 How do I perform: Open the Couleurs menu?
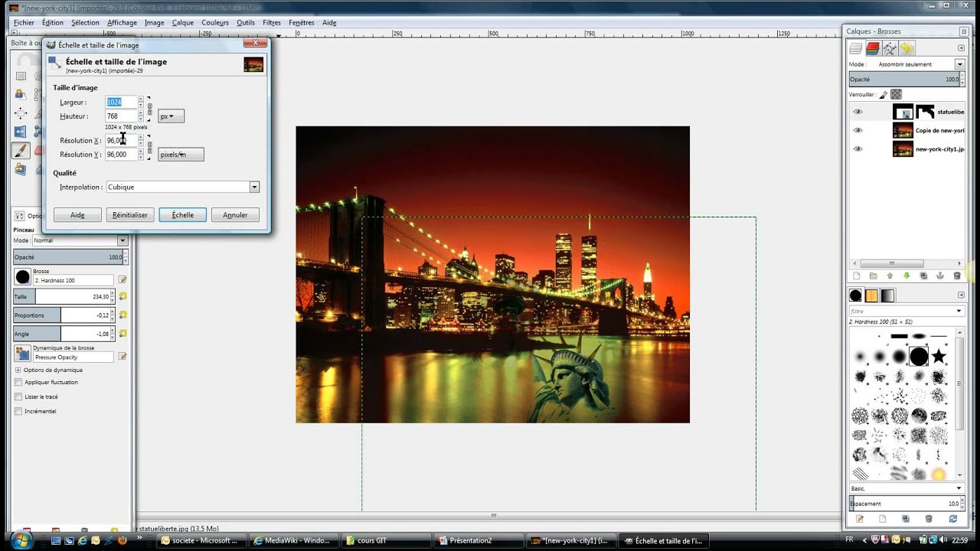coord(215,23)
